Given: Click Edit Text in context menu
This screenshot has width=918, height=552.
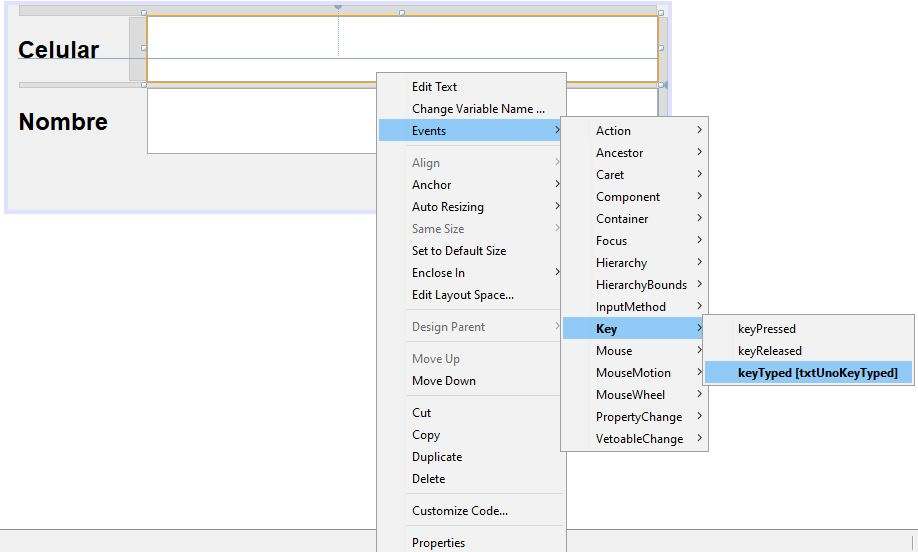Looking at the screenshot, I should 435,87.
